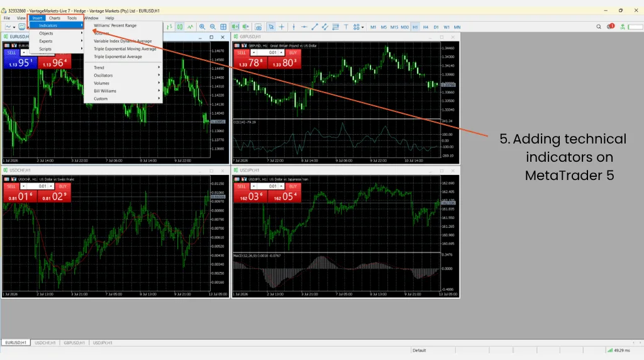
Task: Open the Help menu
Action: click(x=109, y=18)
